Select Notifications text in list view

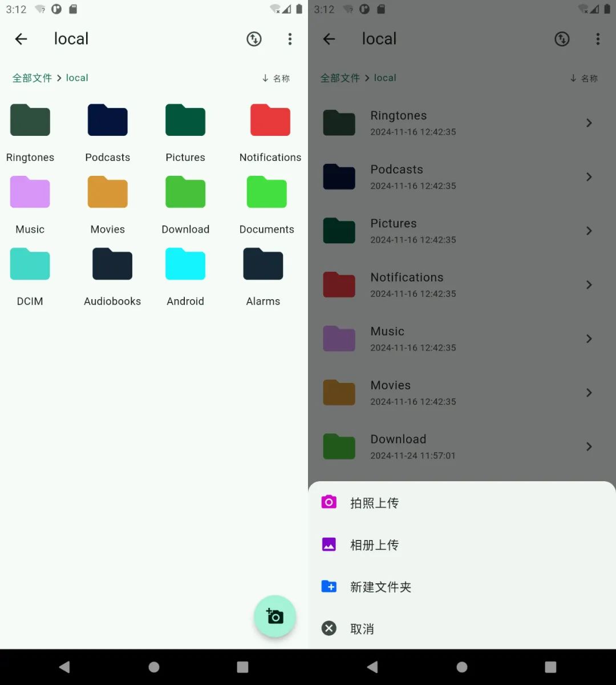point(407,277)
